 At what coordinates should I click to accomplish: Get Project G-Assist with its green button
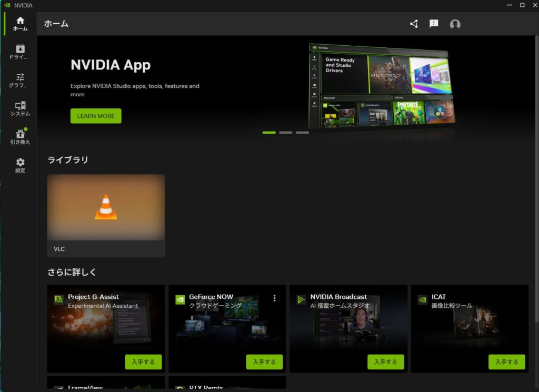coord(143,362)
